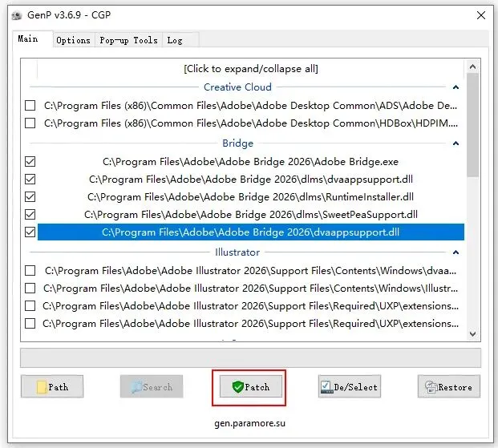498x448 pixels.
Task: Uncheck highlighted Bridge 2026\dvaappsupport.dll checkbox
Action: point(30,232)
